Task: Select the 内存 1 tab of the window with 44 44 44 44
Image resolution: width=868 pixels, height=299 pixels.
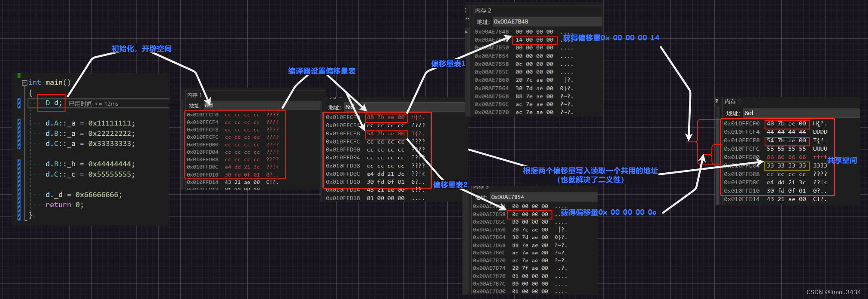Action: click(x=732, y=102)
